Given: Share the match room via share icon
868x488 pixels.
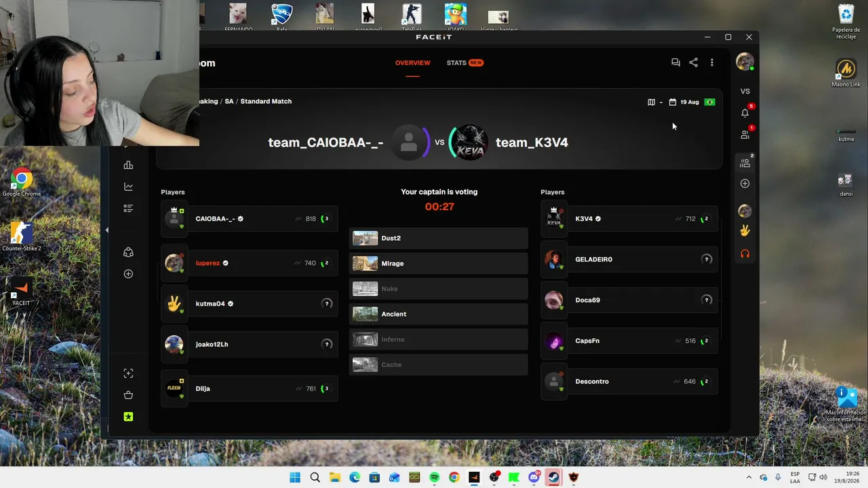Looking at the screenshot, I should (693, 62).
